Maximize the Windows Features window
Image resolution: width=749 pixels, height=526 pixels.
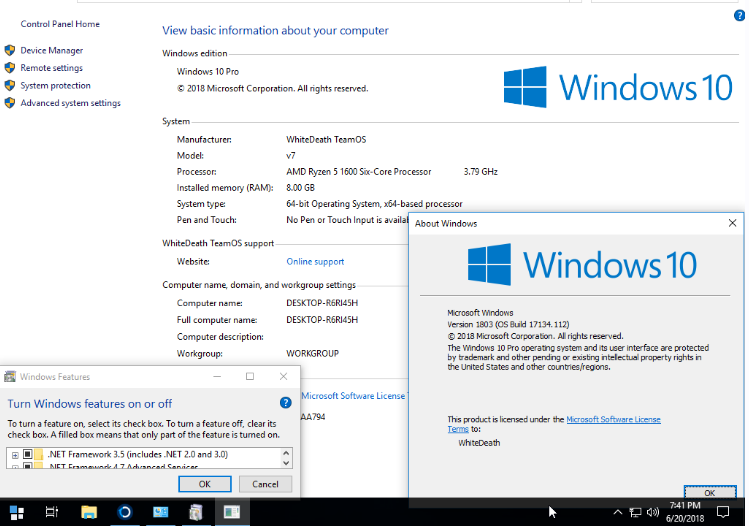[250, 376]
